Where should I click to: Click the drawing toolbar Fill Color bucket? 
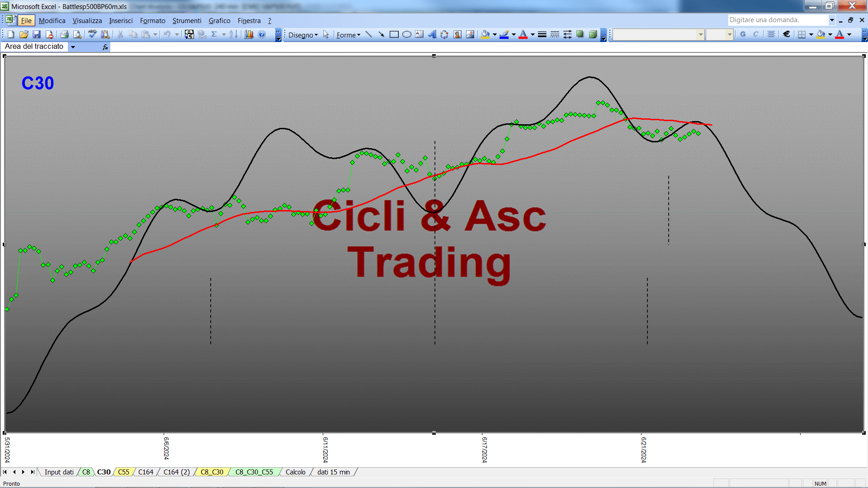(485, 35)
